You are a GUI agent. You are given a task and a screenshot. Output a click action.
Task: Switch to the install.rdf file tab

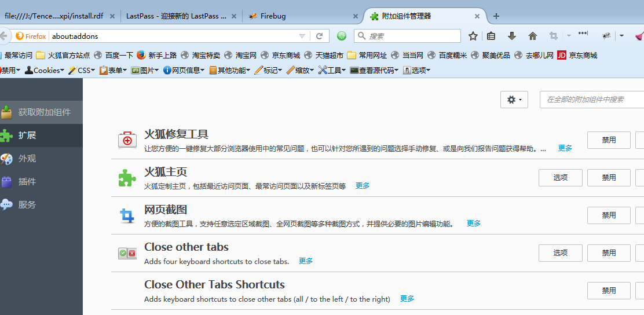[60, 16]
